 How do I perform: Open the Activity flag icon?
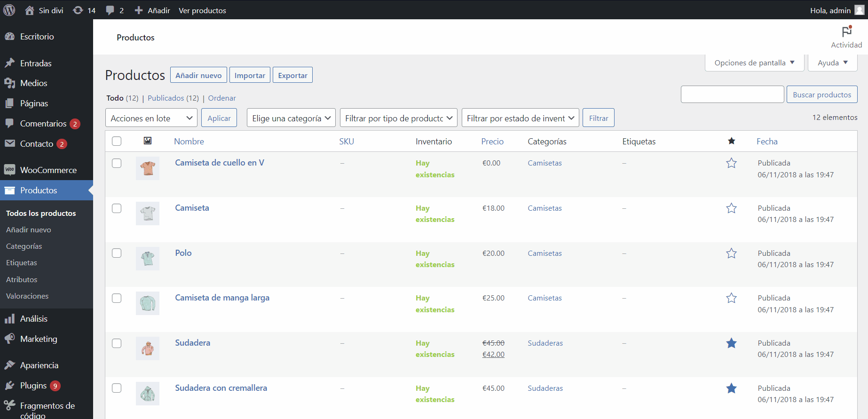click(846, 32)
